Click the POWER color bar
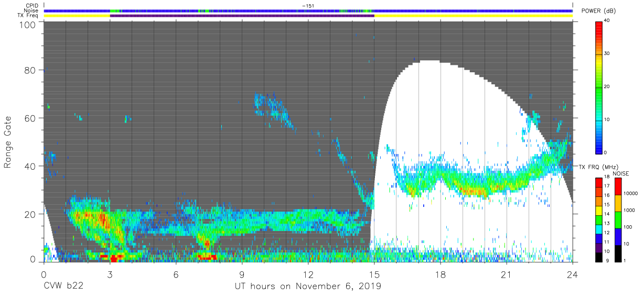The height and width of the screenshot is (297, 644). tap(599, 87)
